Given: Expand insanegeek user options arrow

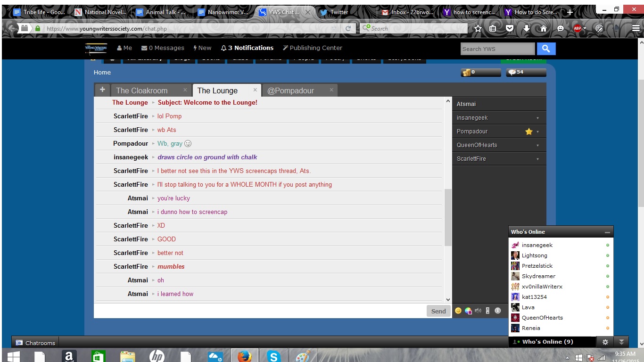Looking at the screenshot, I should [x=537, y=118].
